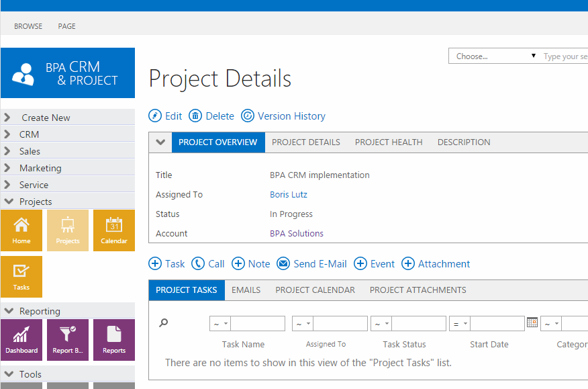Screen dimensions: 588x389
Task: Click the Task Name filter text box
Action: pyautogui.click(x=258, y=324)
